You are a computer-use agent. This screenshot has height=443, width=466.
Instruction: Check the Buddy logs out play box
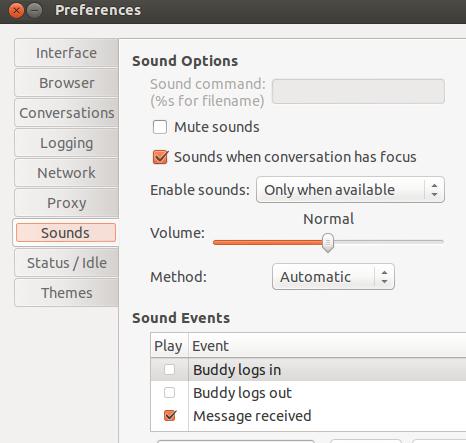tap(169, 393)
